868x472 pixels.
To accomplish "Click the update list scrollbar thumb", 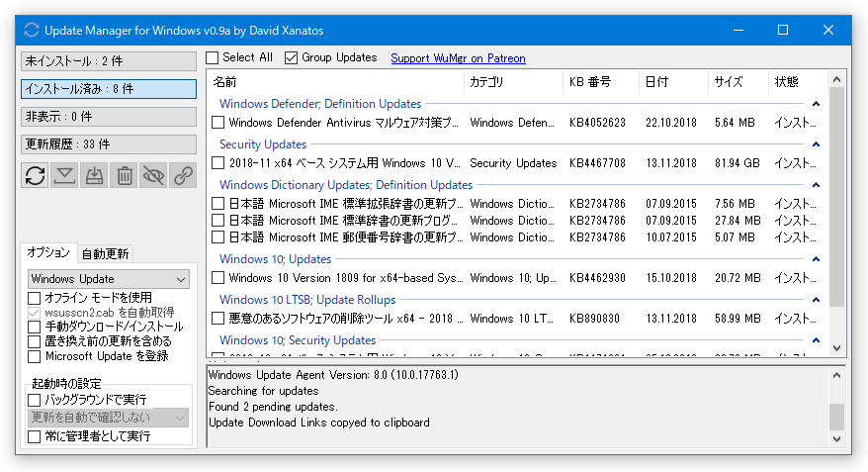I will (x=836, y=197).
